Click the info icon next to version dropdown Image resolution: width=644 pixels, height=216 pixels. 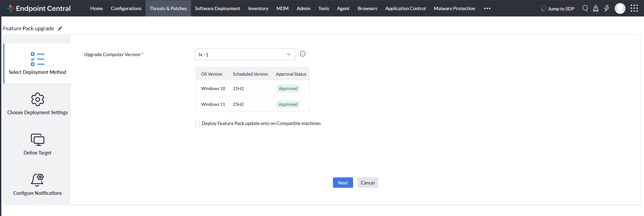click(x=303, y=54)
